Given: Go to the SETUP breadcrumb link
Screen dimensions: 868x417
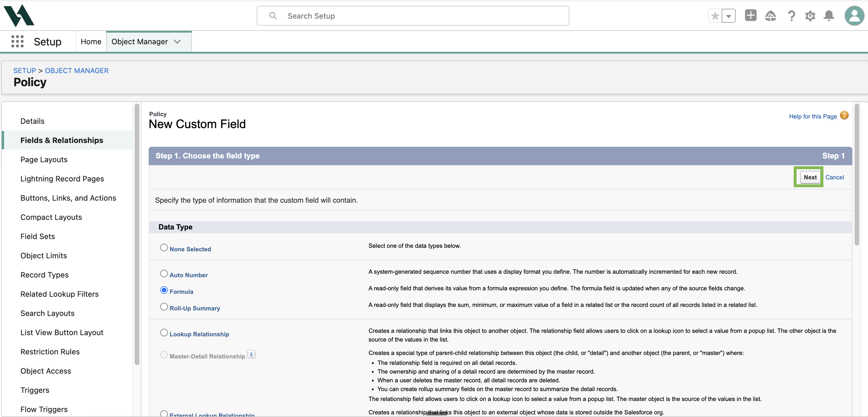Looking at the screenshot, I should [24, 71].
